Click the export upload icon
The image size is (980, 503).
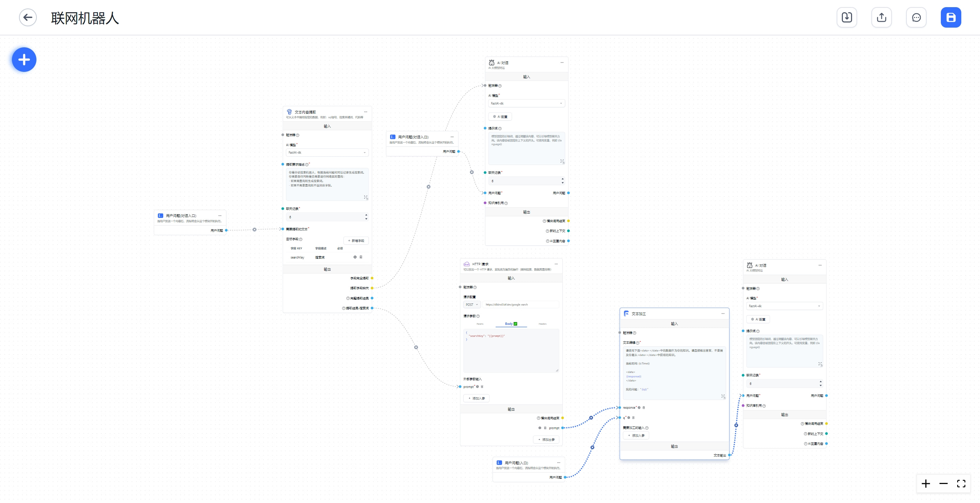point(881,17)
